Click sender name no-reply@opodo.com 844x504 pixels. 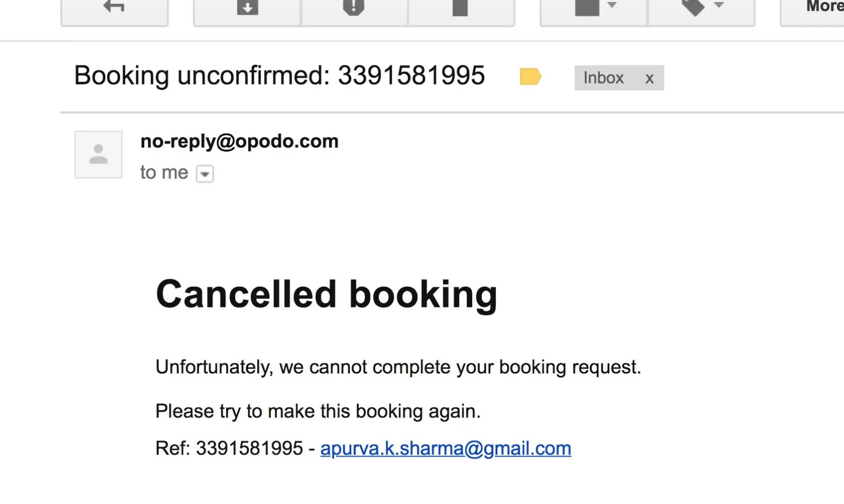pos(239,142)
